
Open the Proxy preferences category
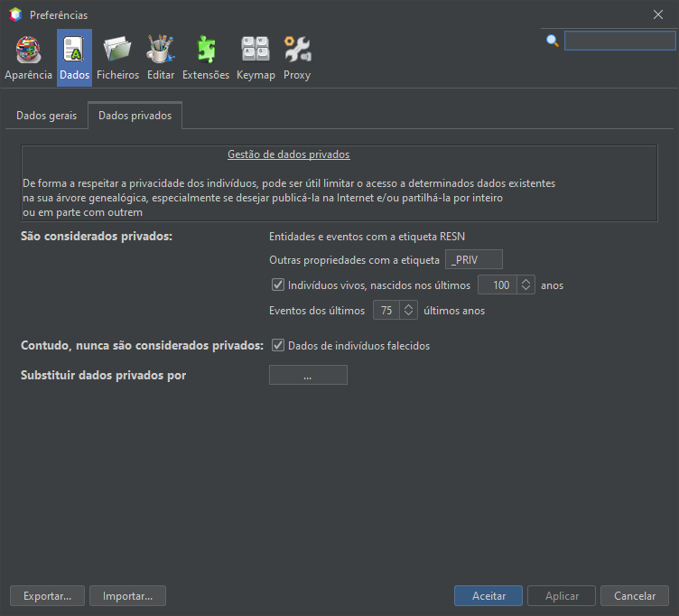point(297,58)
